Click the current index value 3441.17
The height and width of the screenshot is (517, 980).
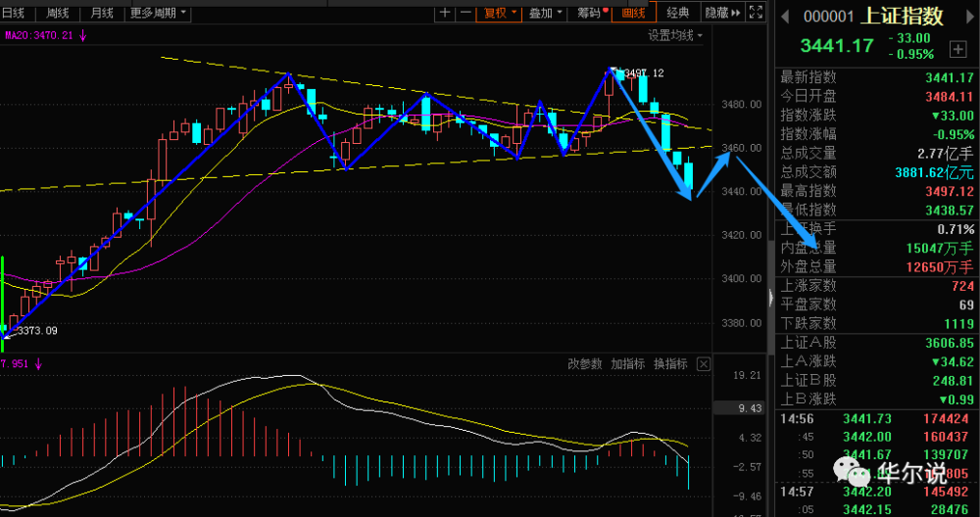(836, 45)
